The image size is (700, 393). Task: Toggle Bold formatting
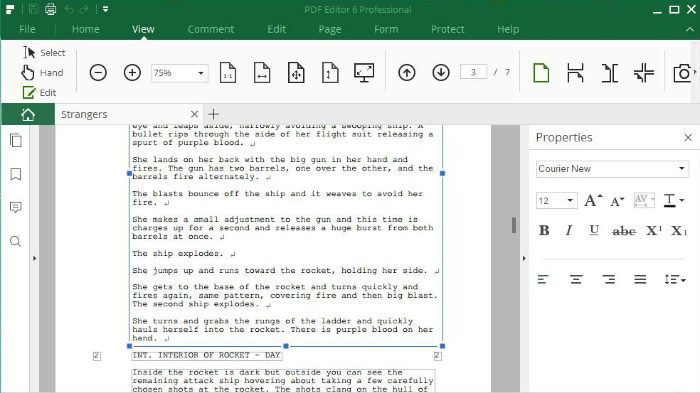544,230
